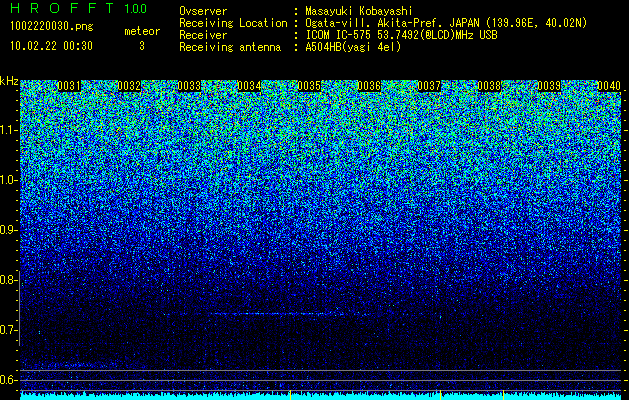Click the 1.0 kHz axis label

8,180
